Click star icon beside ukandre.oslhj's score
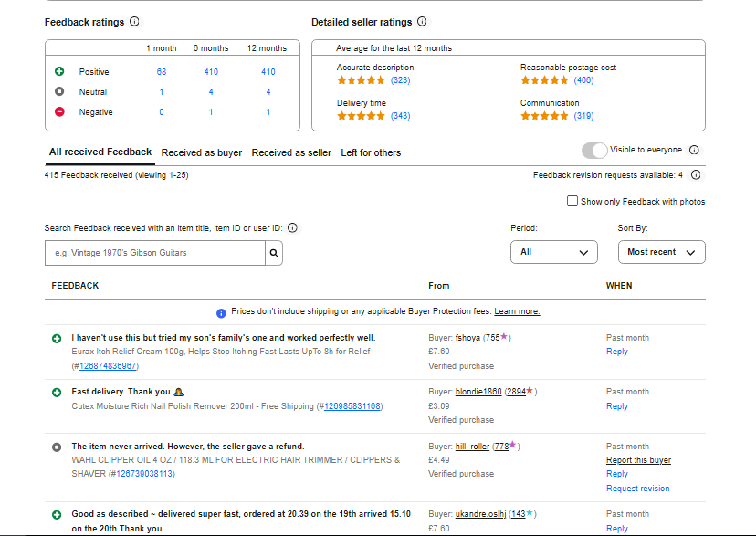This screenshot has height=536, width=756. pyautogui.click(x=529, y=512)
